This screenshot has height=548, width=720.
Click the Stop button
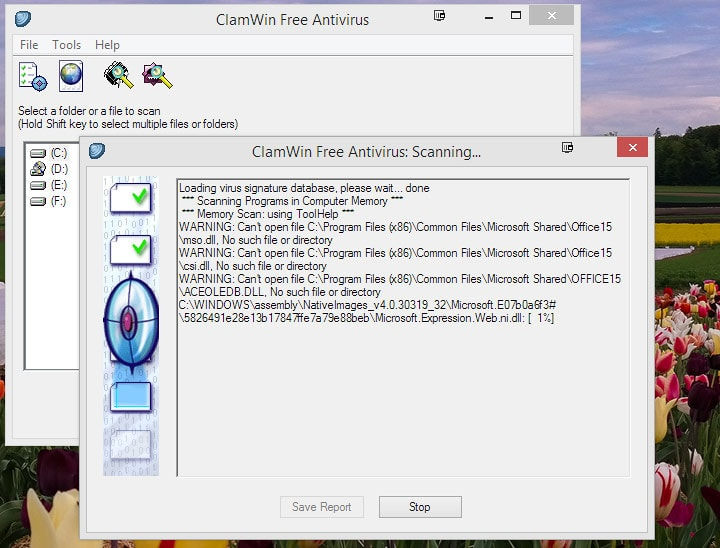pyautogui.click(x=420, y=507)
